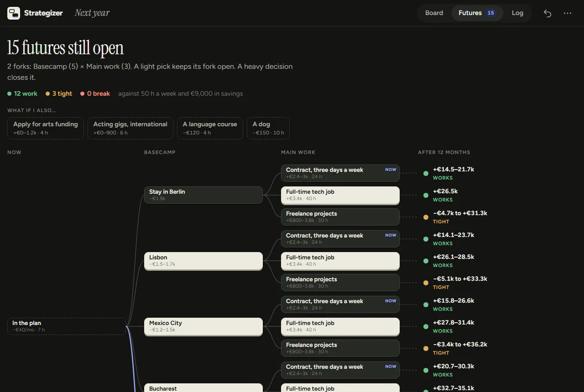Click the amber dot beside −€4.7k to +€31.3k

[426, 217]
